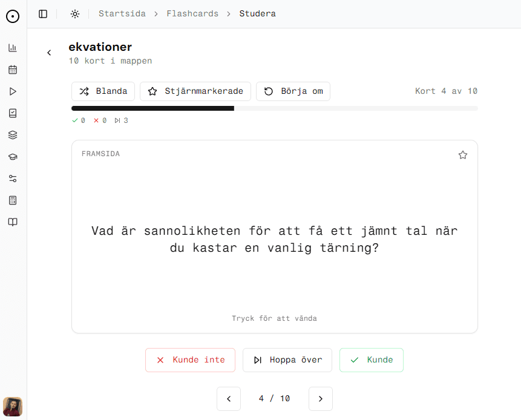This screenshot has height=420, width=521.
Task: Open the workflow branches sidebar icon
Action: pos(13,179)
